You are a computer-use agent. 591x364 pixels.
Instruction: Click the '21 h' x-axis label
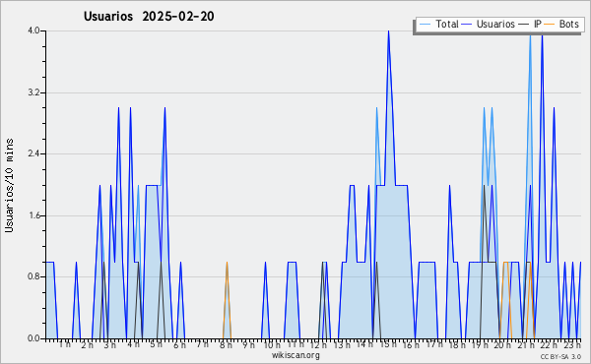click(526, 345)
